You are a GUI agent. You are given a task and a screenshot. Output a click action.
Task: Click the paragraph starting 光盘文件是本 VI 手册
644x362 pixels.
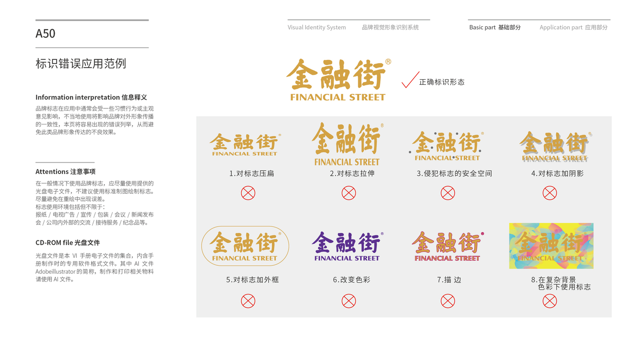coord(95,267)
